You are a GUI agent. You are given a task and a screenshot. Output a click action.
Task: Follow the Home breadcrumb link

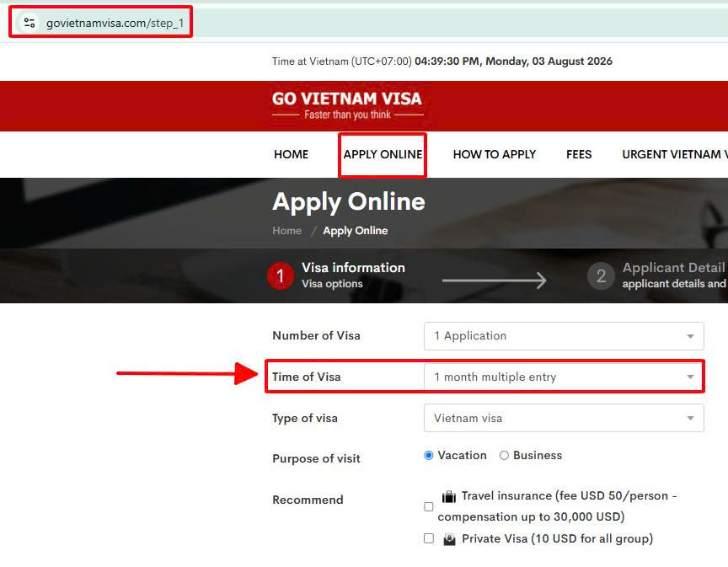pos(287,231)
